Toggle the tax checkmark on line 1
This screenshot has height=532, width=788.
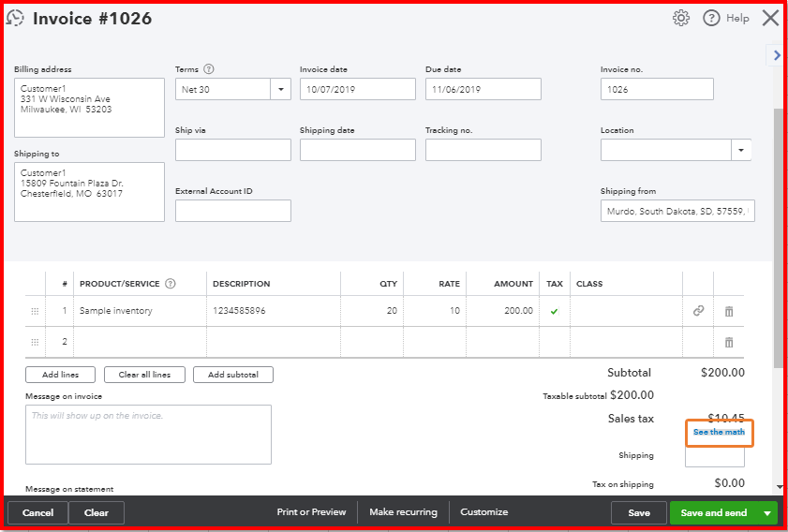coord(554,312)
